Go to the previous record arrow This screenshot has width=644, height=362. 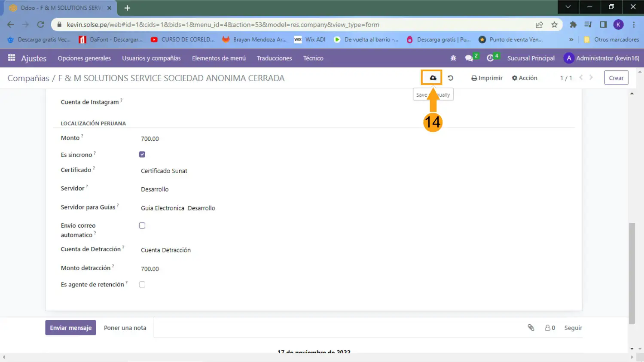(x=581, y=78)
